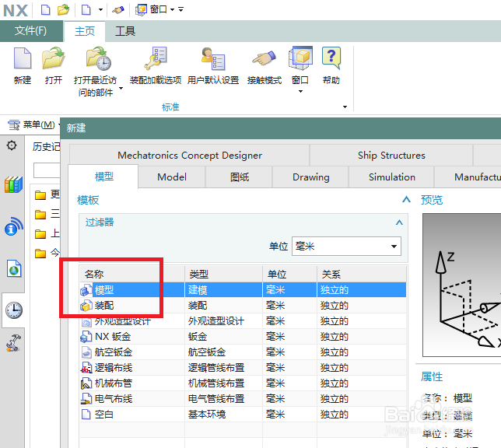This screenshot has height=448, width=501.
Task: Open the 菜单(M) menu
Action: (x=33, y=124)
